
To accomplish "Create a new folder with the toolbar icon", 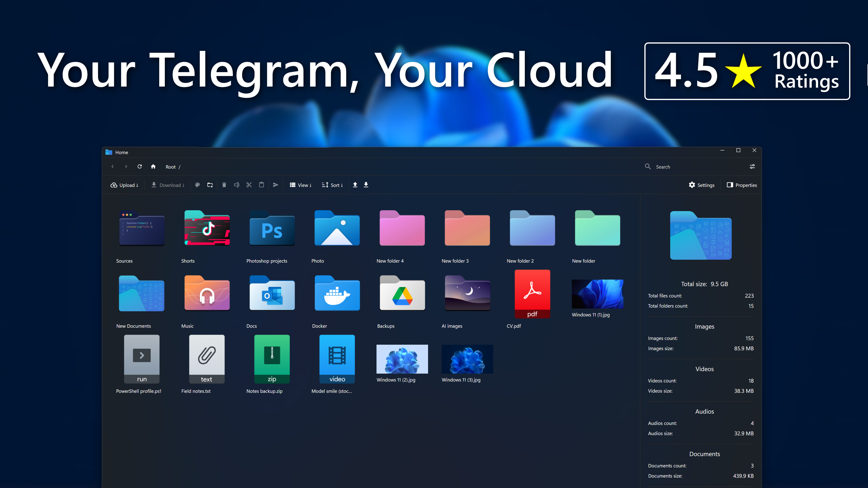I will tap(210, 185).
